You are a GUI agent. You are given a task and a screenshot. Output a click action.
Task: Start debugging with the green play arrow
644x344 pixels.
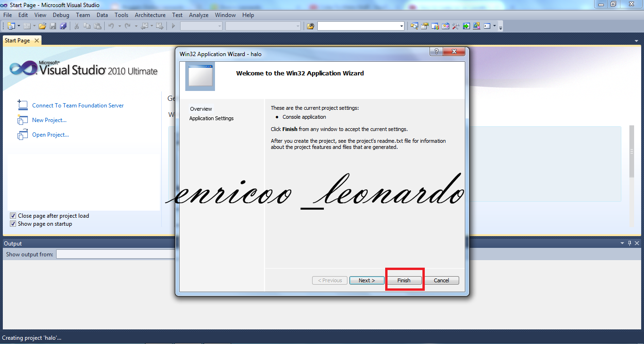[173, 26]
